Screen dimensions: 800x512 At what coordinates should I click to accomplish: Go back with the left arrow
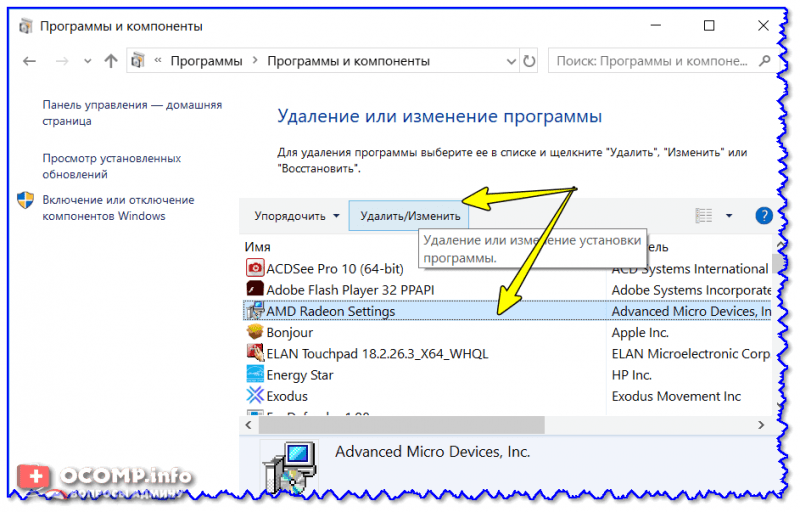29,61
